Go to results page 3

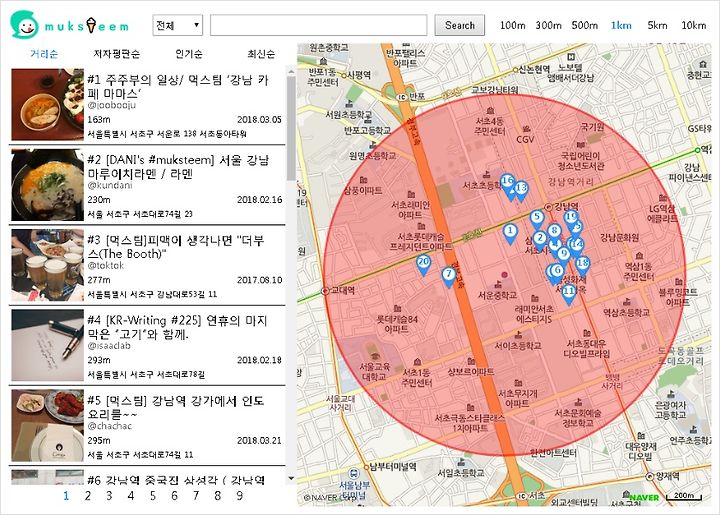(109, 496)
